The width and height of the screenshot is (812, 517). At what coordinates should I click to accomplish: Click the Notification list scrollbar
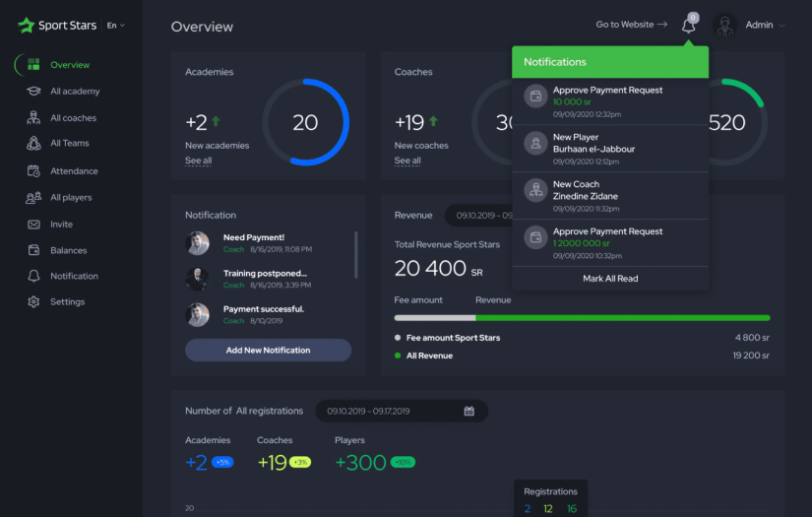pos(355,254)
